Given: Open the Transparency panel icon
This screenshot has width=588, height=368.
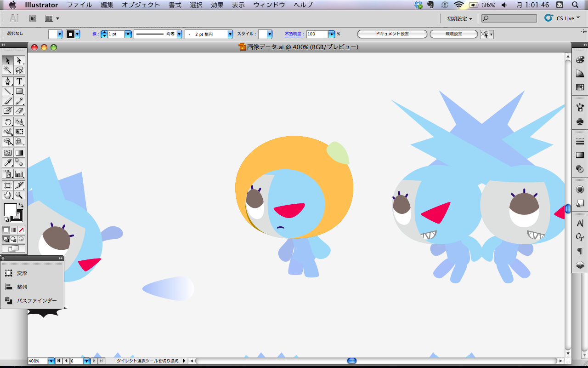Looking at the screenshot, I should [580, 169].
